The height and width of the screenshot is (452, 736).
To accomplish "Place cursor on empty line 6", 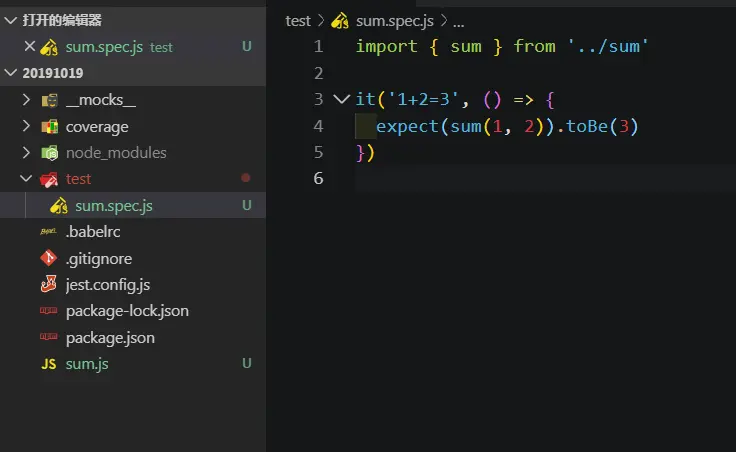I will coord(544,178).
